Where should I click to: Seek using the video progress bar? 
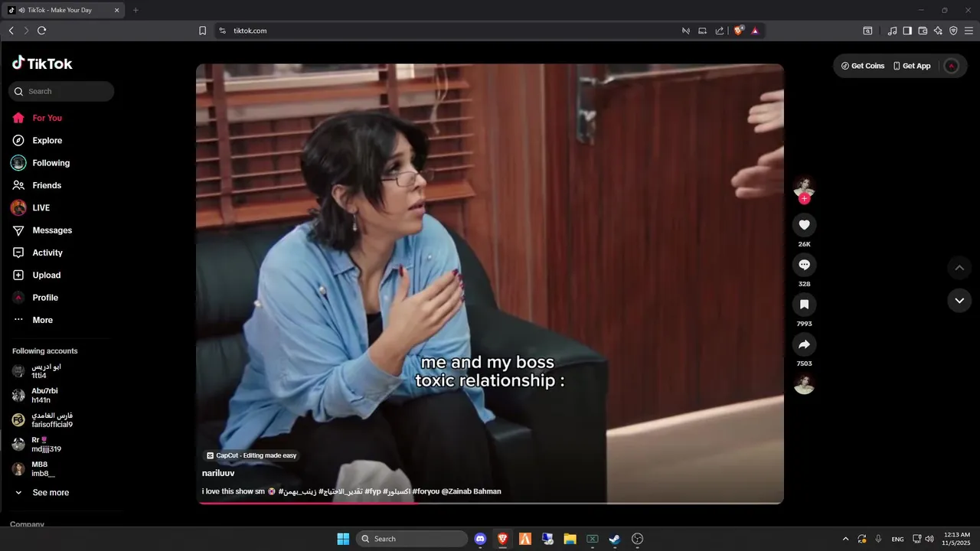[x=490, y=503]
